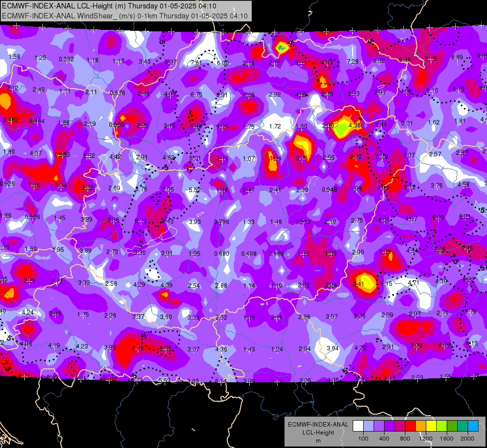Click the wind shear value 7.05
Viewport: 487px width, 448px height.
click(x=168, y=189)
